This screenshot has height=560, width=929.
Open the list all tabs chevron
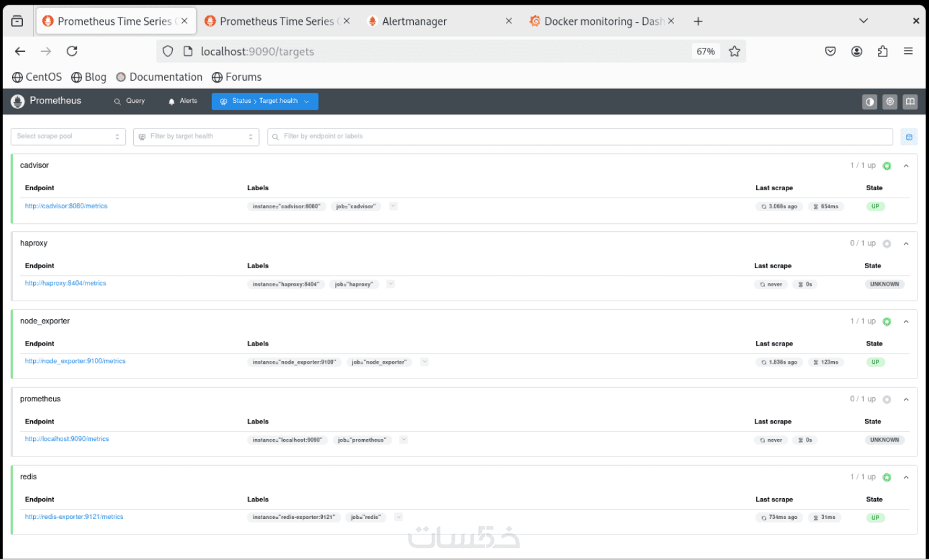point(864,21)
